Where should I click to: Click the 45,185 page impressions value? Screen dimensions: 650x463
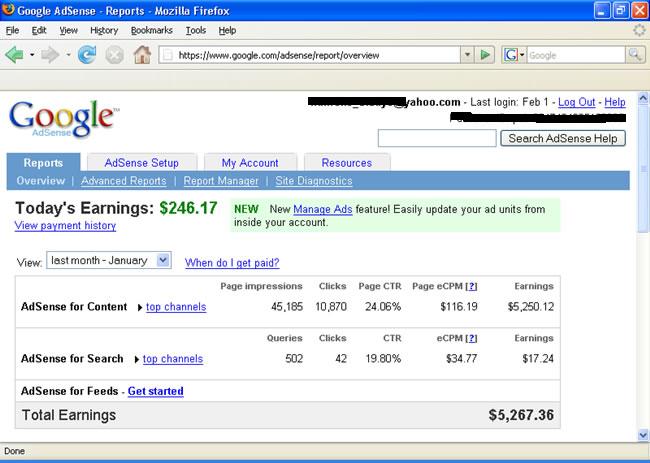(287, 307)
